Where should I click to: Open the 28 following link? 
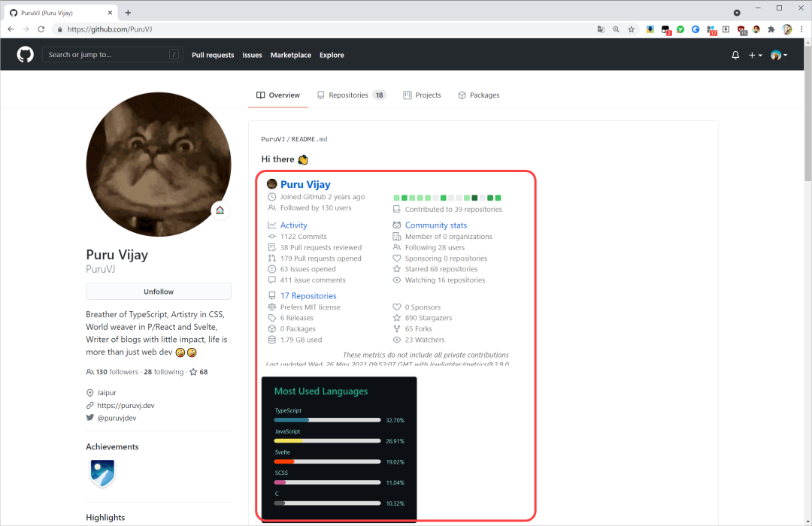(164, 372)
